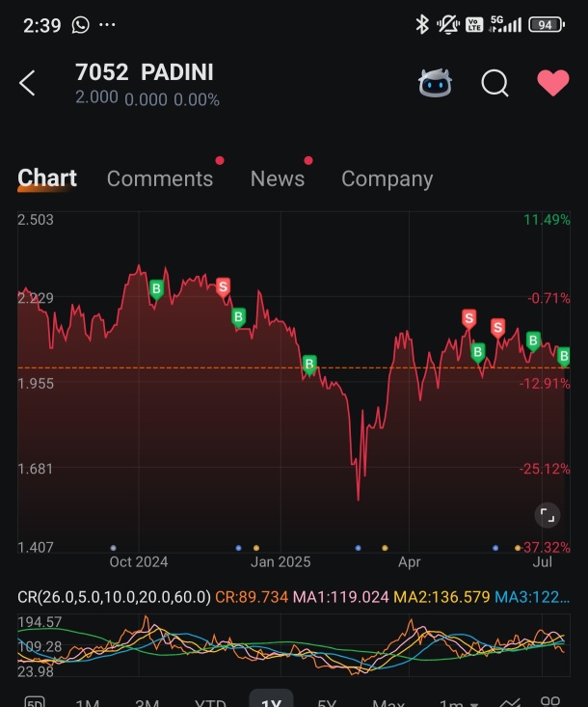Tap the buy marker near Oct 2024
Image resolution: width=588 pixels, height=707 pixels.
pos(156,289)
